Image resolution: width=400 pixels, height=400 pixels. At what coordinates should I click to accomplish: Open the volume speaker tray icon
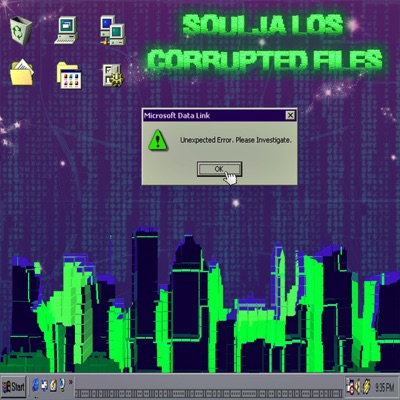click(x=358, y=387)
